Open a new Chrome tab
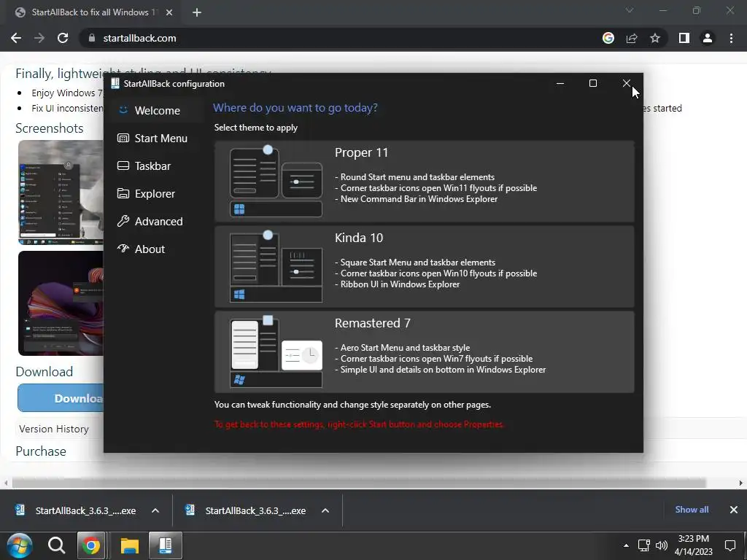Image resolution: width=747 pixels, height=560 pixels. 197,13
